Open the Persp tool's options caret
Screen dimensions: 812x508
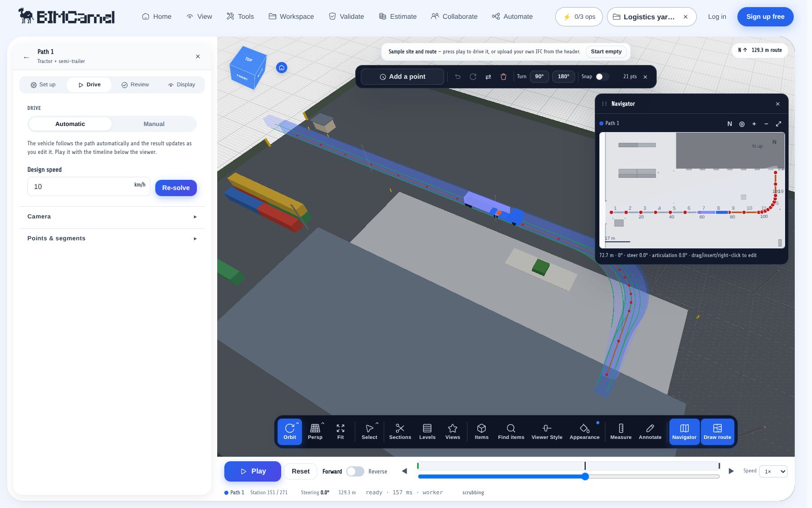point(323,423)
